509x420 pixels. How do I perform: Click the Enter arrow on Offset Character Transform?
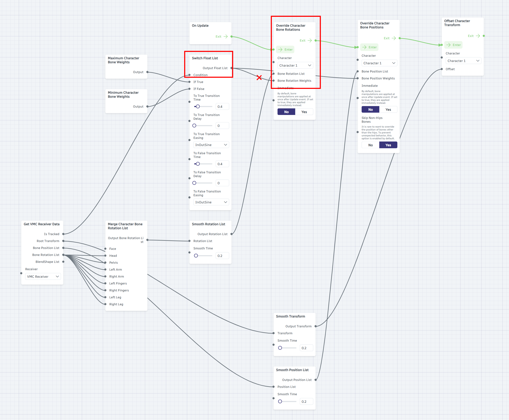[448, 45]
